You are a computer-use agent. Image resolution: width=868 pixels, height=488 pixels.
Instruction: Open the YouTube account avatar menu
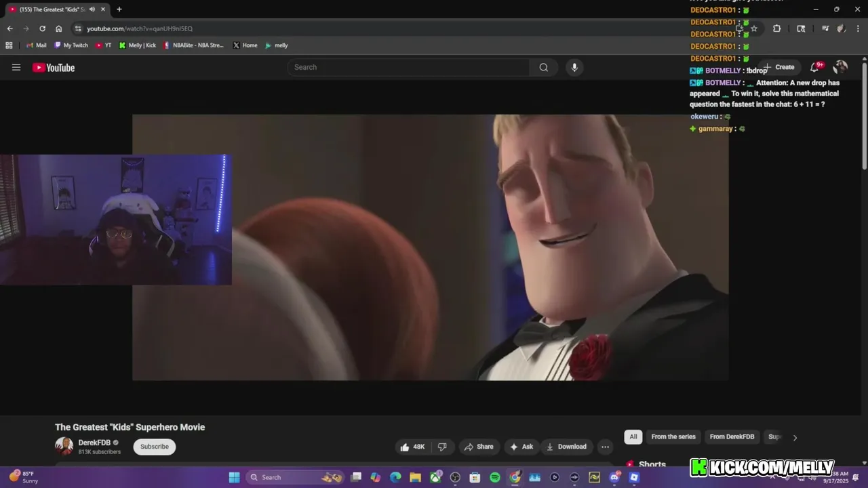click(840, 67)
